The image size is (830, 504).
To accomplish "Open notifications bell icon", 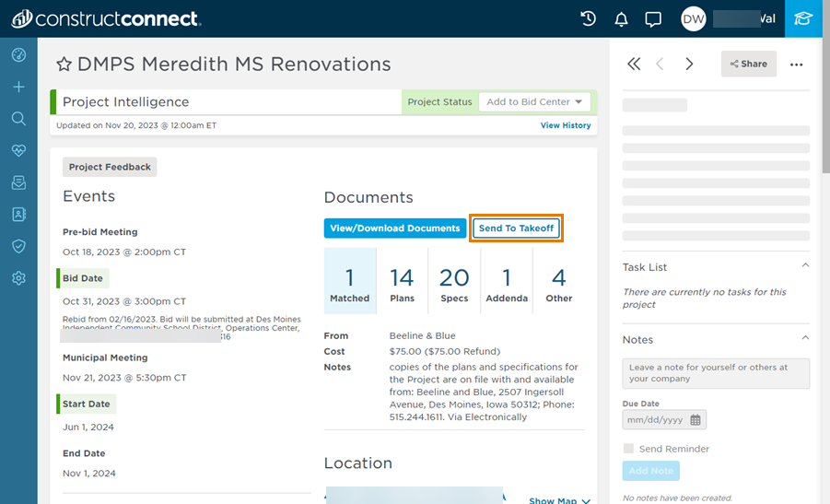I will [x=621, y=19].
